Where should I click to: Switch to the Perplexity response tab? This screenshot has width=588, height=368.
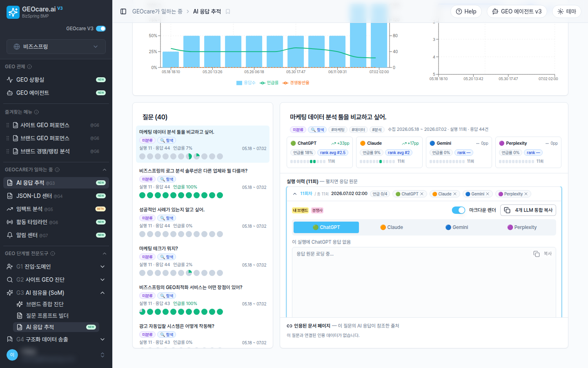[x=522, y=227]
